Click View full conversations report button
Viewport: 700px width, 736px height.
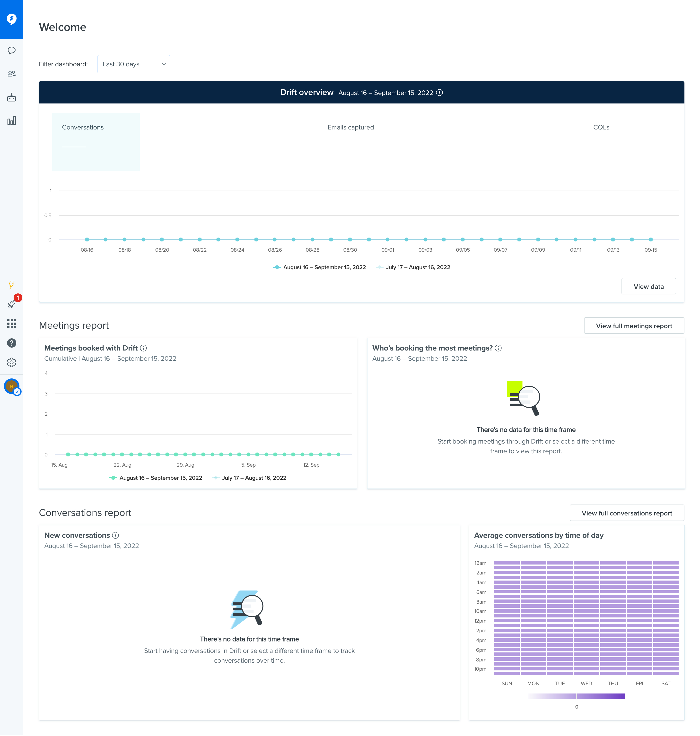click(627, 513)
